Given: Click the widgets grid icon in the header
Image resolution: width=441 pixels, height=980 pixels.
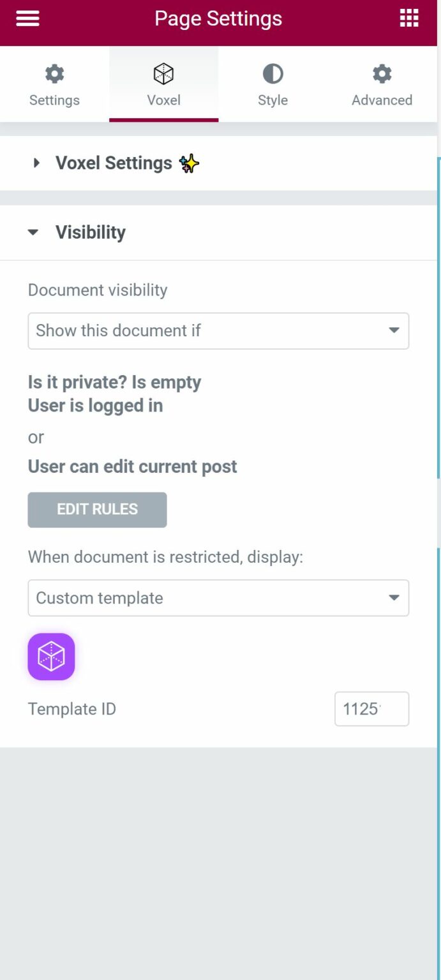Looking at the screenshot, I should tap(408, 18).
